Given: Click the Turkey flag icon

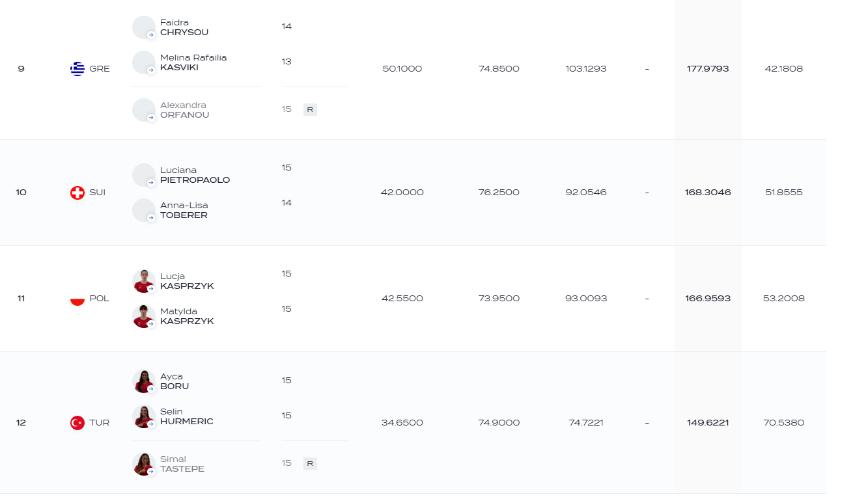Looking at the screenshot, I should coord(77,423).
